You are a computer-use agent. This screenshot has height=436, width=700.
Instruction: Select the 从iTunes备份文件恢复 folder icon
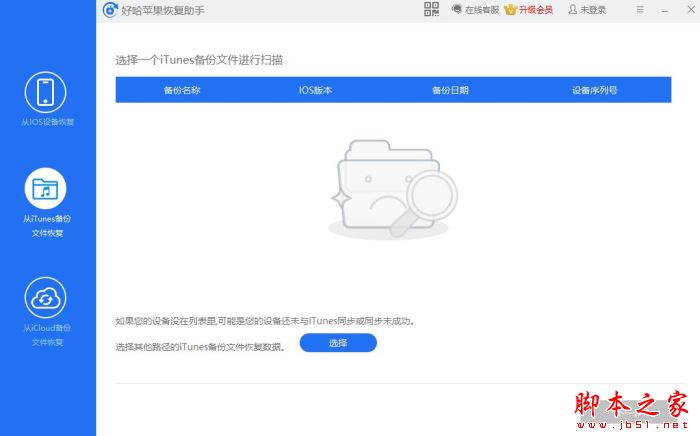point(46,189)
